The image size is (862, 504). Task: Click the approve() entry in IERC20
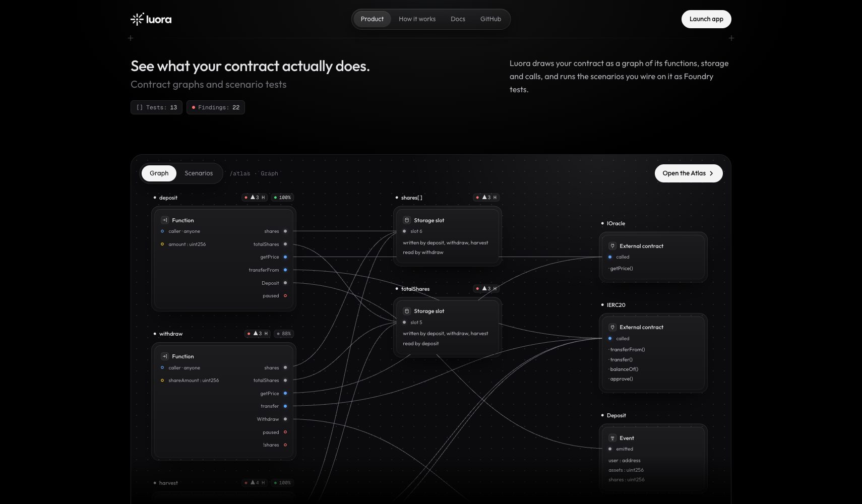coord(621,379)
